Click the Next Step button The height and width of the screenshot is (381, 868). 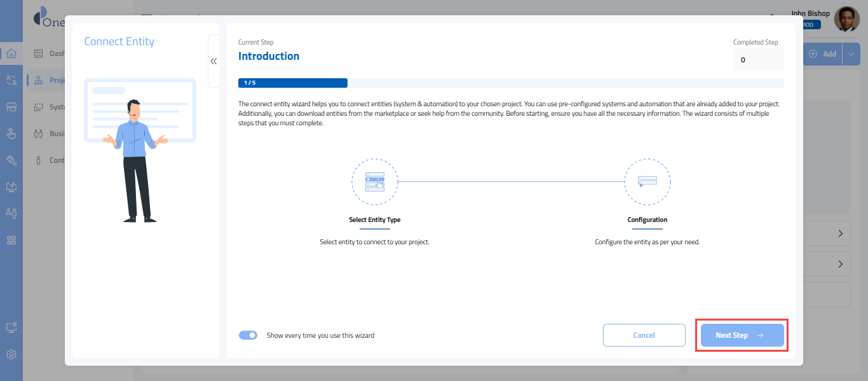click(x=742, y=335)
